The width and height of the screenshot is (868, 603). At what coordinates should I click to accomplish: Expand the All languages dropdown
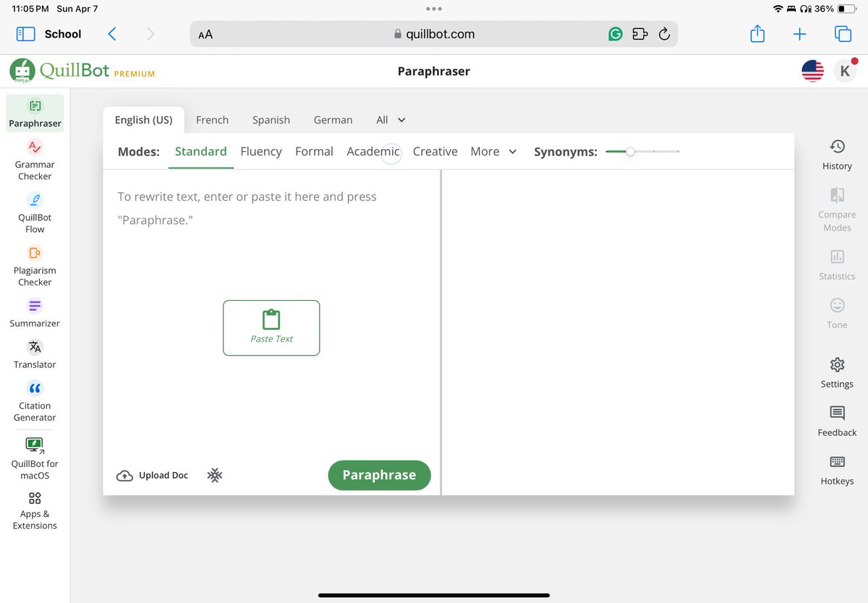click(x=391, y=120)
